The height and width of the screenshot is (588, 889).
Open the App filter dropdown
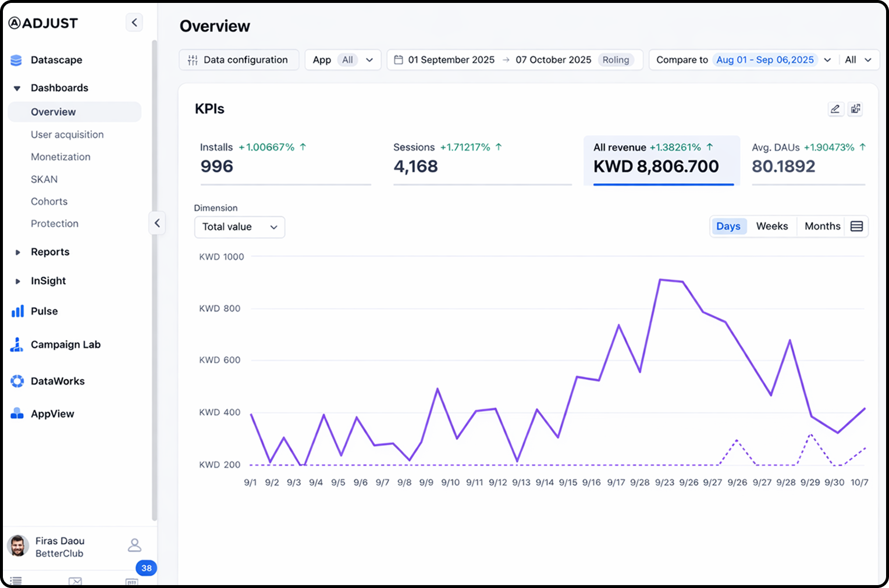point(343,60)
